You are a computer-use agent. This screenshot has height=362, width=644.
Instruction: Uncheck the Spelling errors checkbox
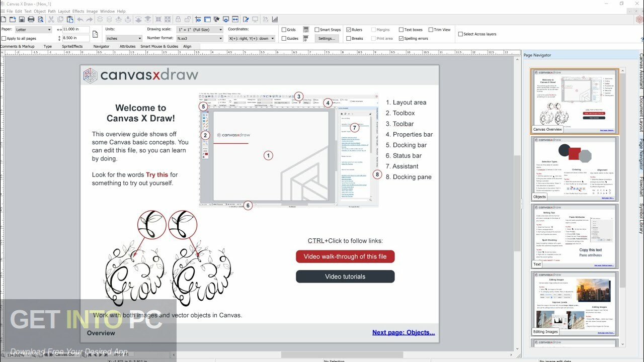[x=401, y=38]
